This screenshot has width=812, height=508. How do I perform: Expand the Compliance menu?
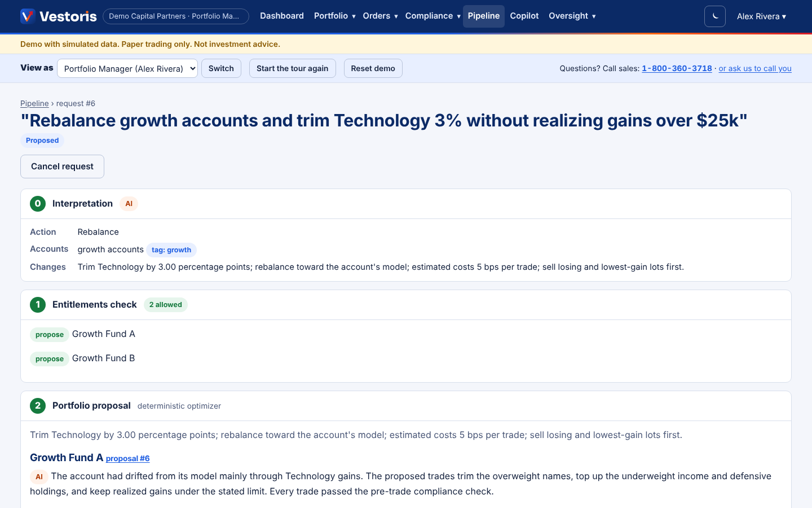tap(433, 16)
